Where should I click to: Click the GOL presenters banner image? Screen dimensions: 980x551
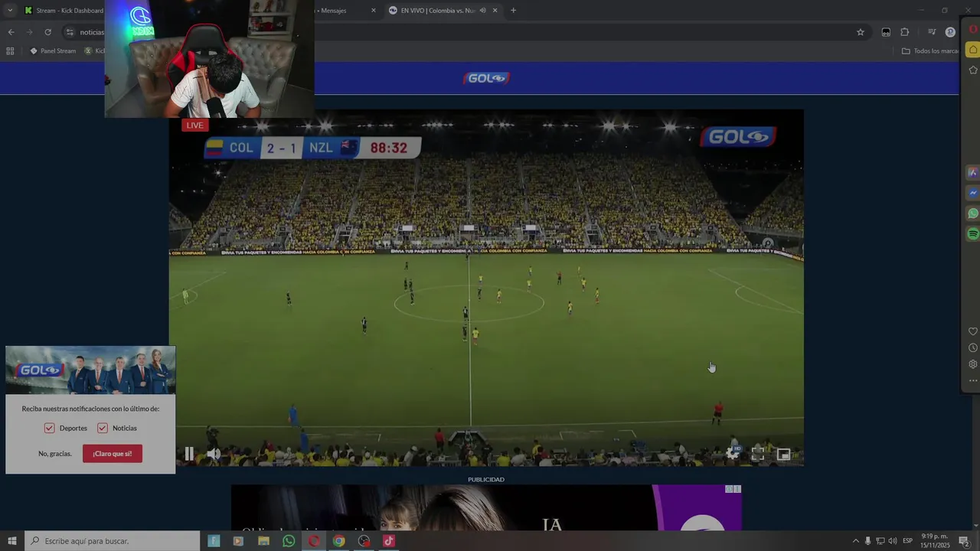click(90, 370)
